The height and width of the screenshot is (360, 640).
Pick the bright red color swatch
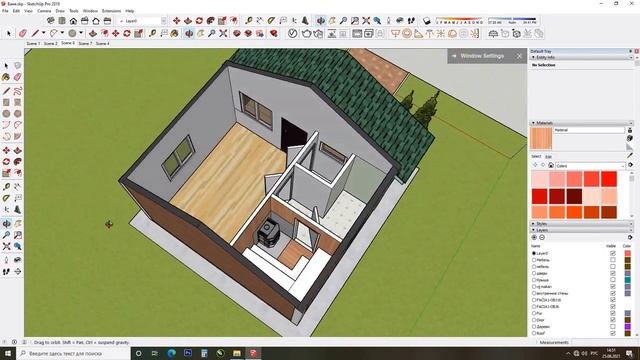[x=608, y=179]
